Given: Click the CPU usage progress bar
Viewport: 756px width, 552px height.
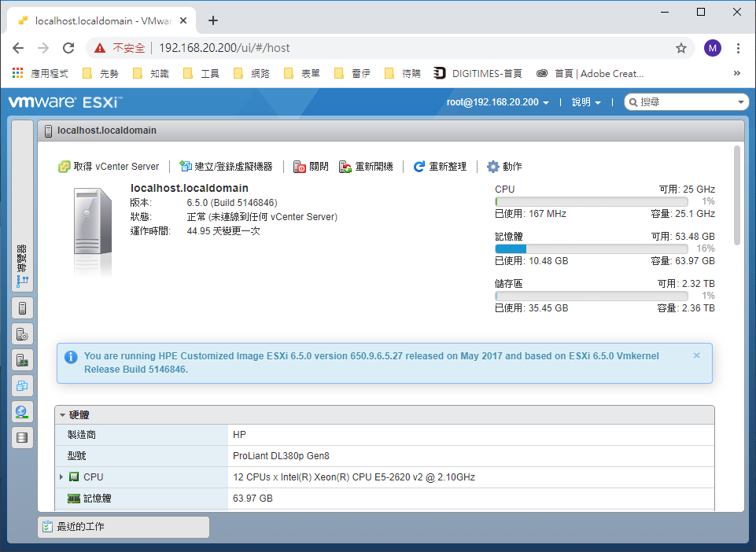Looking at the screenshot, I should click(591, 201).
